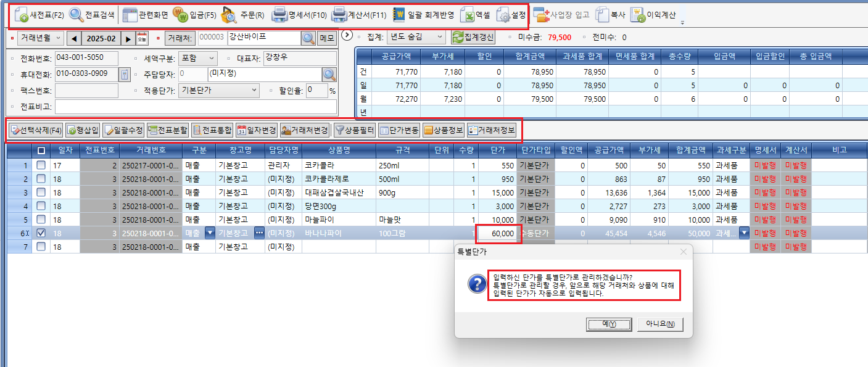Close the 특별단가 dialog
868x367 pixels.
click(x=683, y=252)
